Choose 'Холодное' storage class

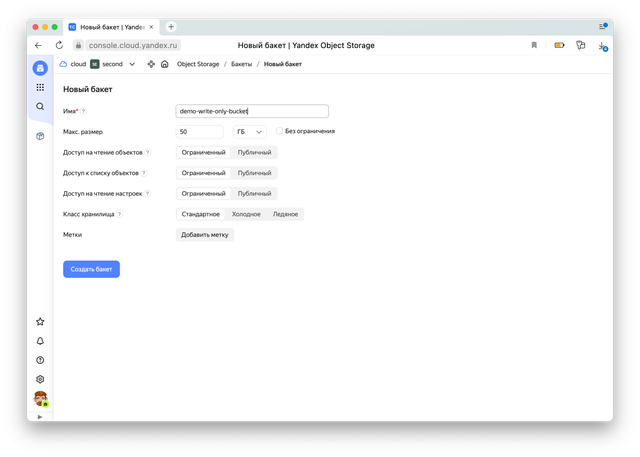(x=246, y=214)
